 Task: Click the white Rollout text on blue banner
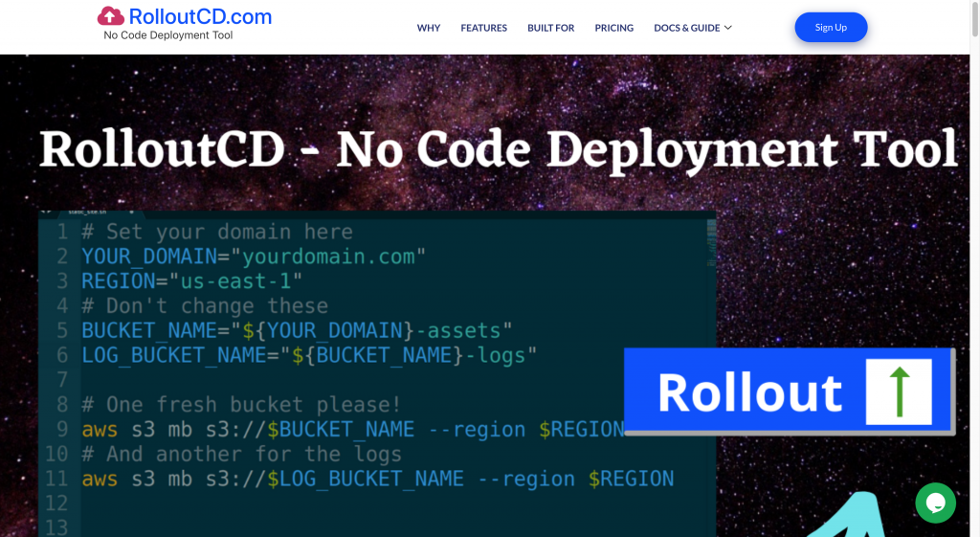click(749, 392)
